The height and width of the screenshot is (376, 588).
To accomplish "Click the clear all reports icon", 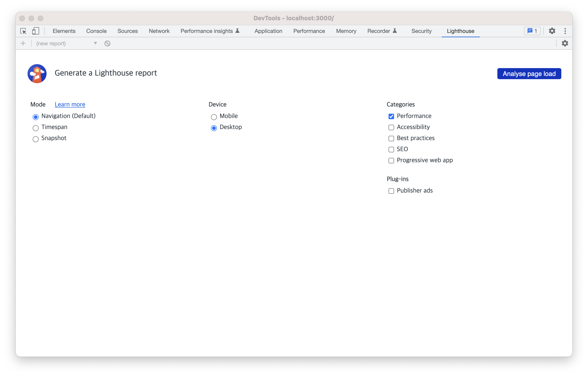I will [x=107, y=43].
